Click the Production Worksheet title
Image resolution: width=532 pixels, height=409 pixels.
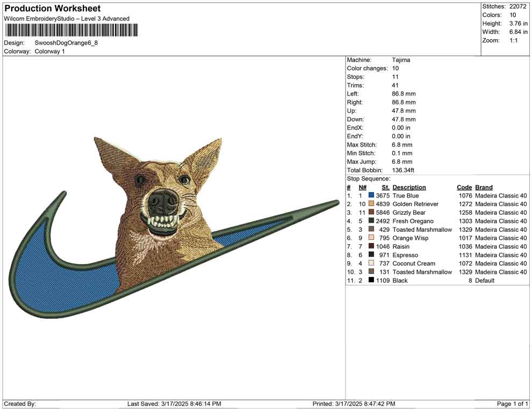coord(52,9)
